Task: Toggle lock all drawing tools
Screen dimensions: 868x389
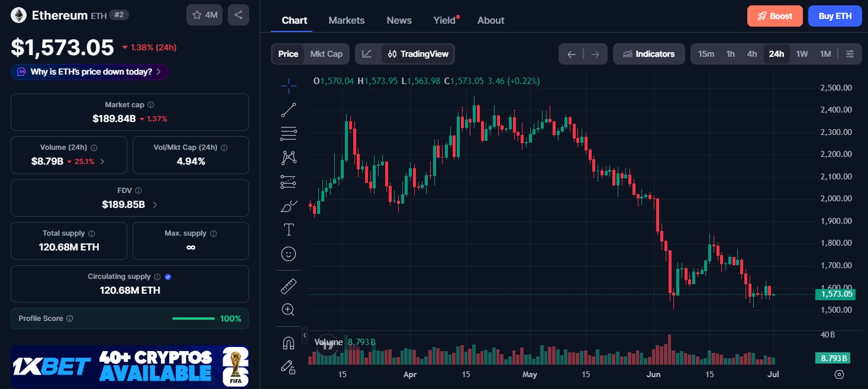Action: 288,367
